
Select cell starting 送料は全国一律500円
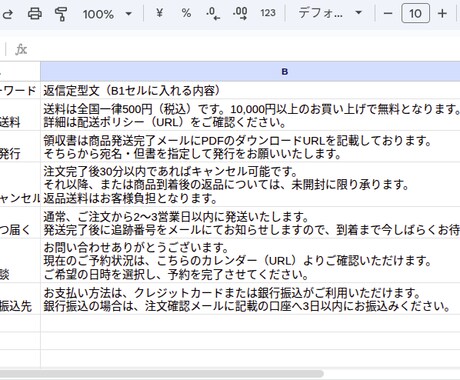coord(250,115)
